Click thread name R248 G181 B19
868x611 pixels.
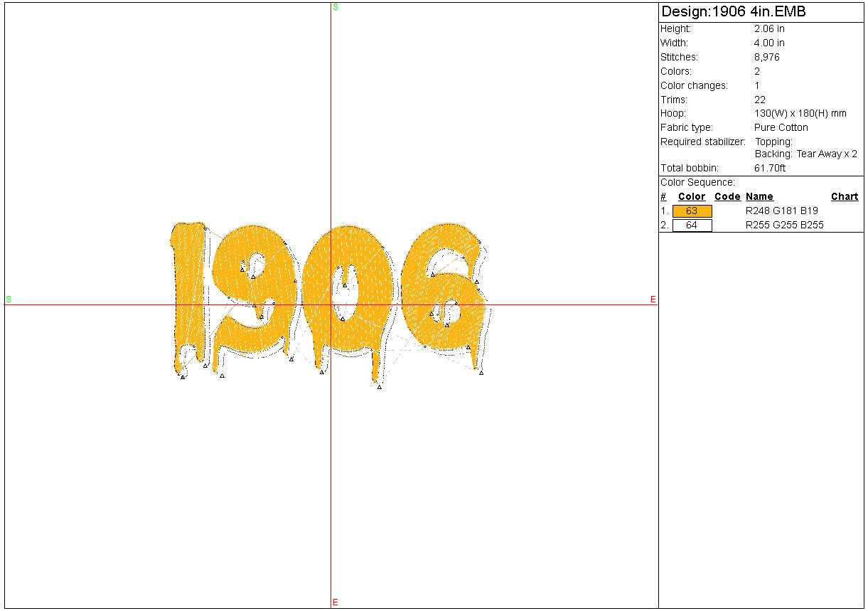781,211
